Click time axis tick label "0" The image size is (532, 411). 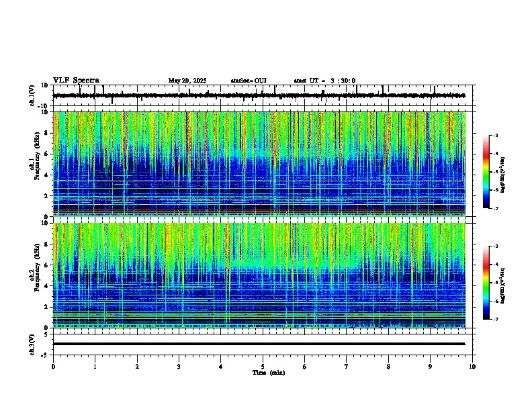click(53, 367)
